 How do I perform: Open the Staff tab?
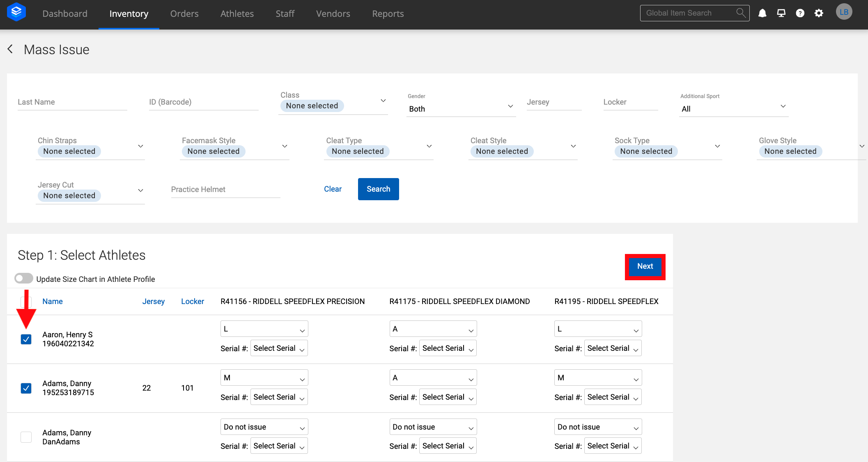(x=285, y=14)
